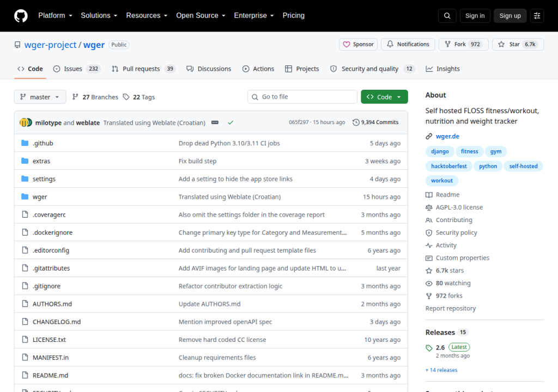The image size is (558, 392).
Task: Open the search magnifier in header
Action: pyautogui.click(x=447, y=16)
